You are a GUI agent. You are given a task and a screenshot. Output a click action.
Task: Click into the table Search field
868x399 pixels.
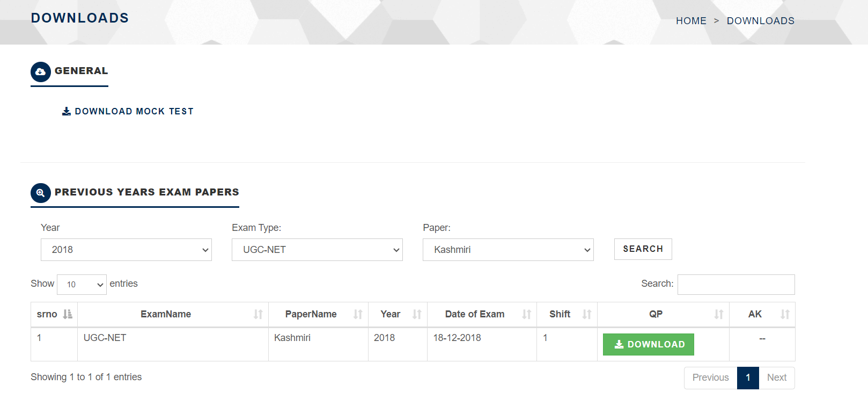coord(735,285)
